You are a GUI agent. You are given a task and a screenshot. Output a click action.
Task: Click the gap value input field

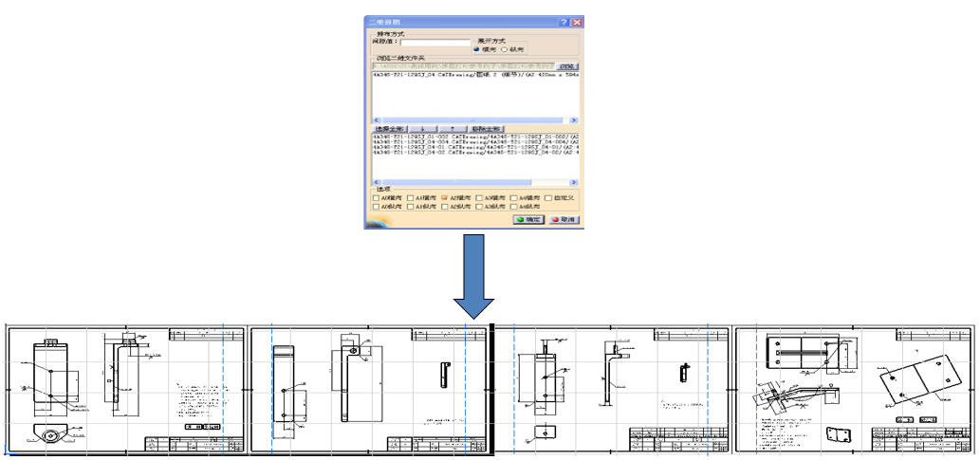tap(435, 43)
